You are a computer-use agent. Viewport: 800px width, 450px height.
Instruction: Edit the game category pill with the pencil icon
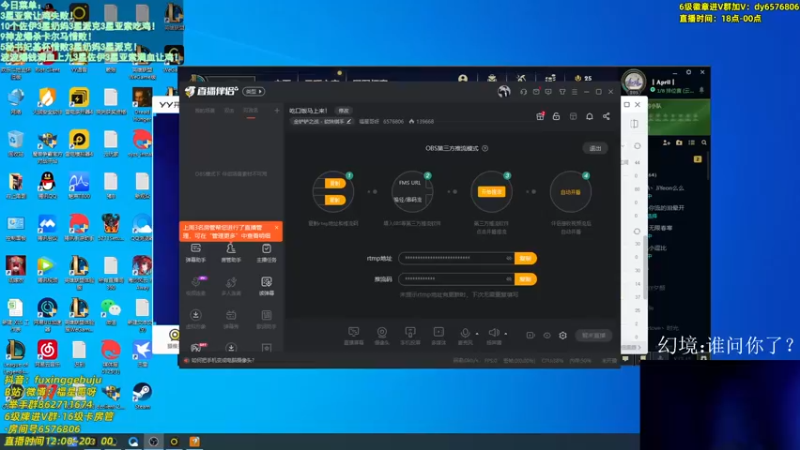tap(322, 121)
